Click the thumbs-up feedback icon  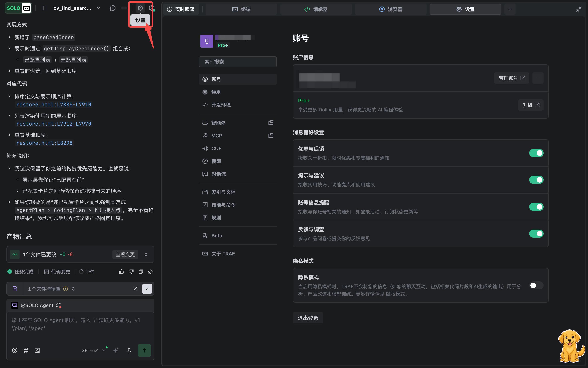pyautogui.click(x=121, y=272)
